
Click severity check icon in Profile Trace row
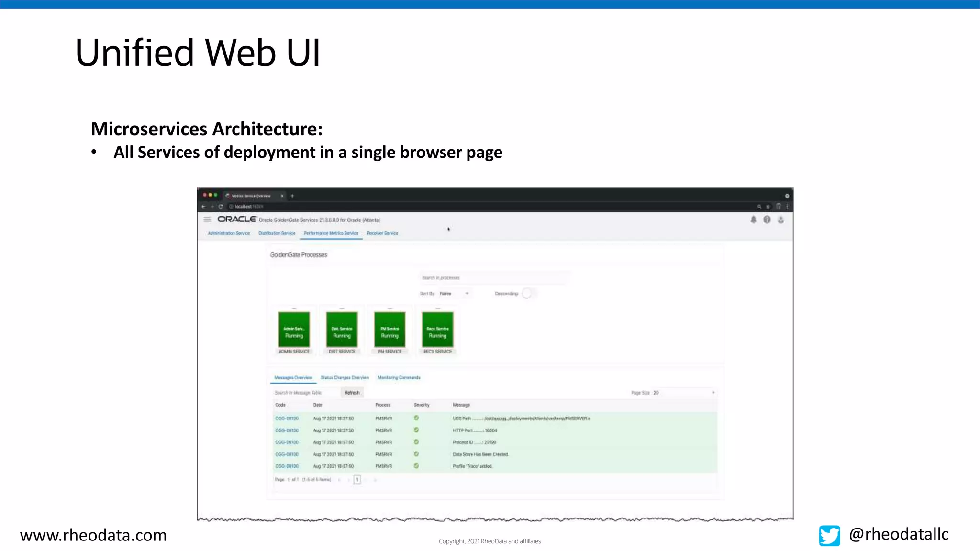point(416,466)
